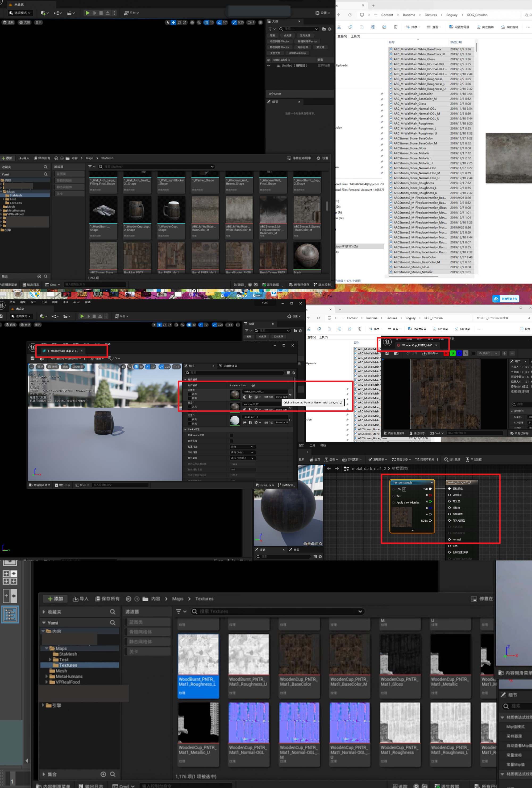Check the 保护区域 checkbox
Image resolution: width=532 pixels, height=788 pixels.
[231, 441]
